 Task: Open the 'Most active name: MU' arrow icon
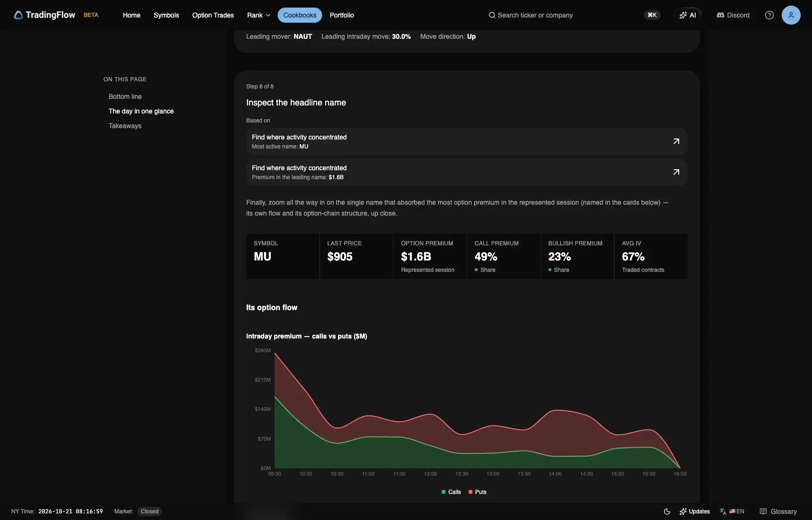point(676,141)
